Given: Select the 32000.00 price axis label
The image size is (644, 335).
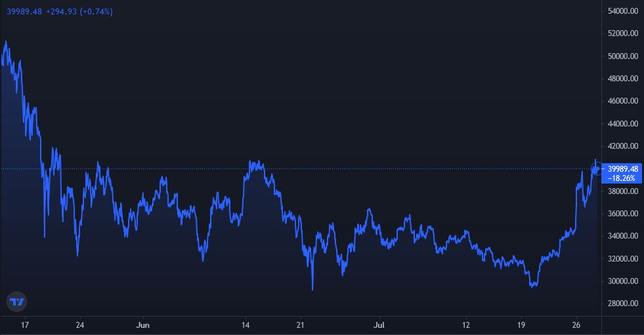Looking at the screenshot, I should tap(622, 259).
